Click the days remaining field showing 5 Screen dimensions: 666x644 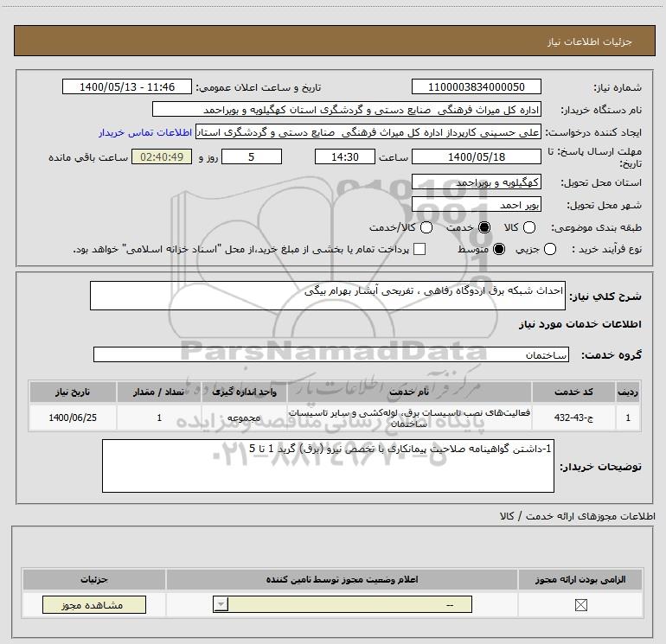click(x=252, y=156)
